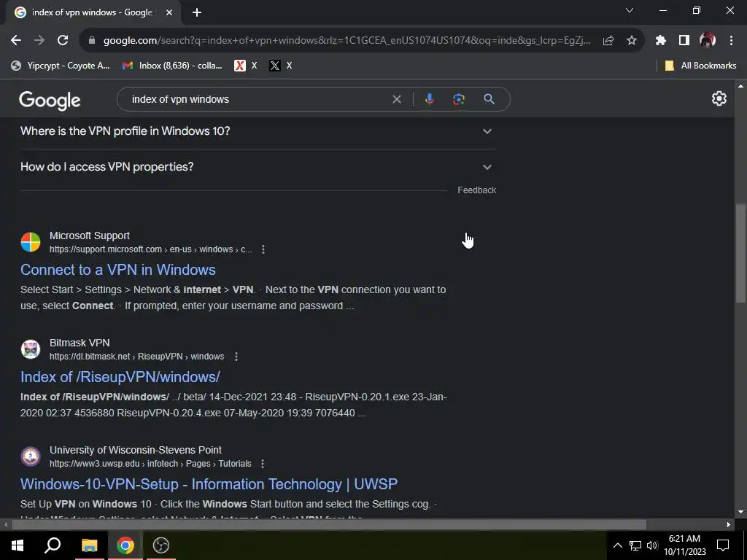Open more options for Microsoft Support result
This screenshot has width=747, height=560.
263,249
